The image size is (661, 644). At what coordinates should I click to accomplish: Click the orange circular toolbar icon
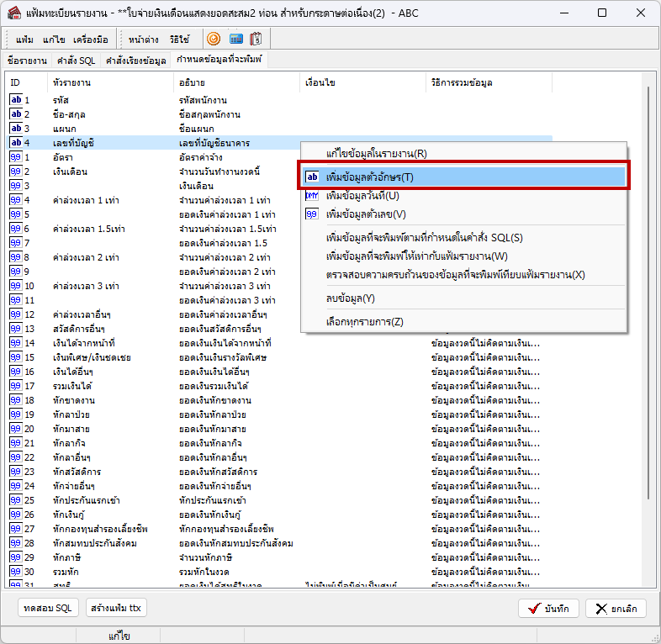tap(214, 39)
